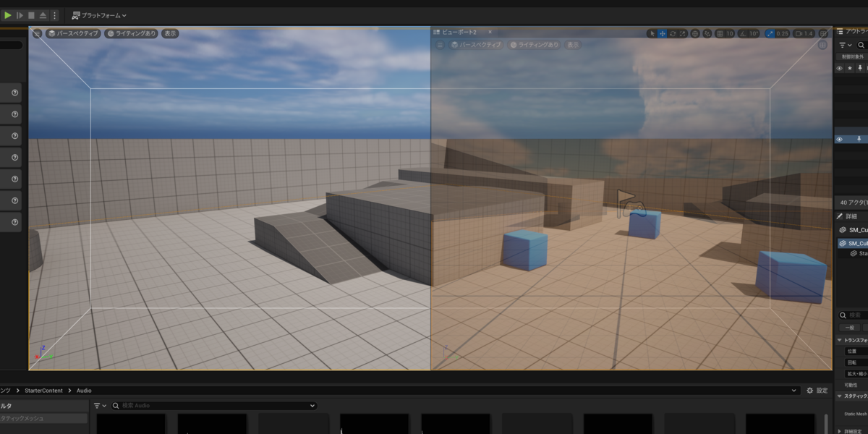Click topmost help question mark in left panel
Image resolution: width=868 pixels, height=434 pixels.
pyautogui.click(x=14, y=93)
